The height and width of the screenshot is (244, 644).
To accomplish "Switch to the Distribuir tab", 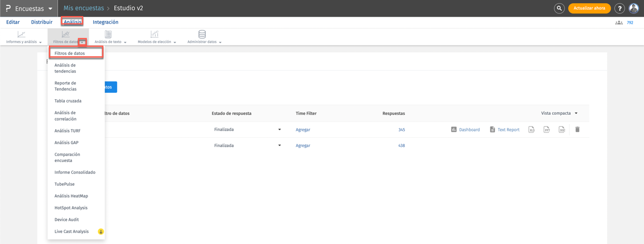I will (41, 23).
